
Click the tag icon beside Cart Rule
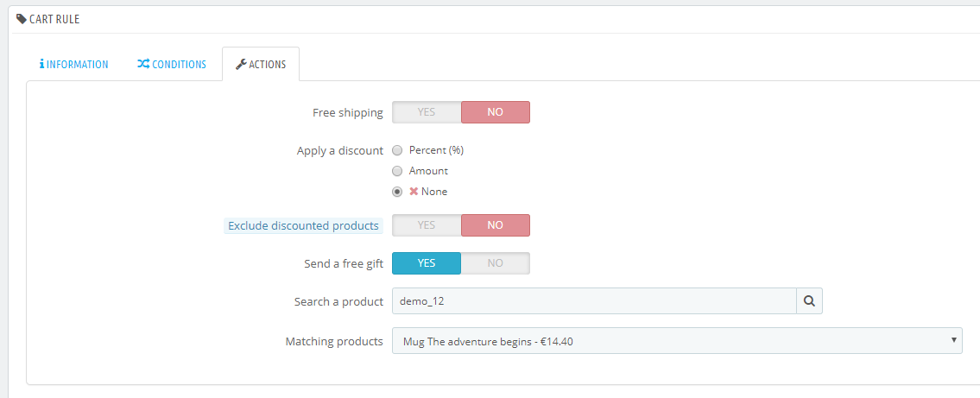(22, 19)
